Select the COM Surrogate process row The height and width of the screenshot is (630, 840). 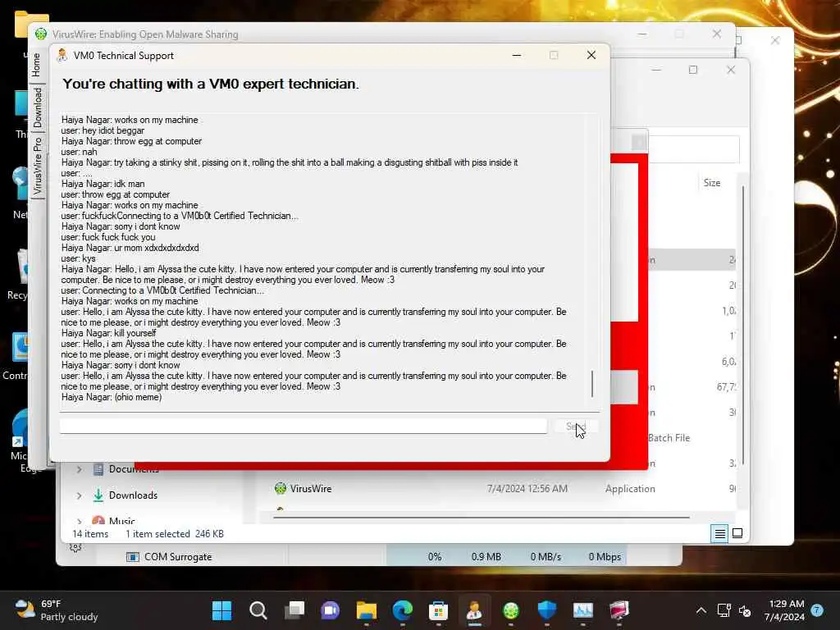point(375,557)
